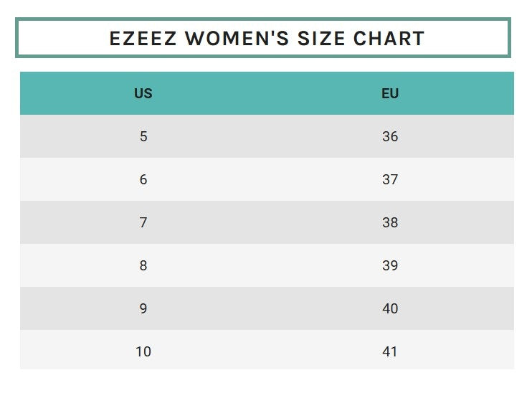Select EU size 37 cell

(x=390, y=179)
